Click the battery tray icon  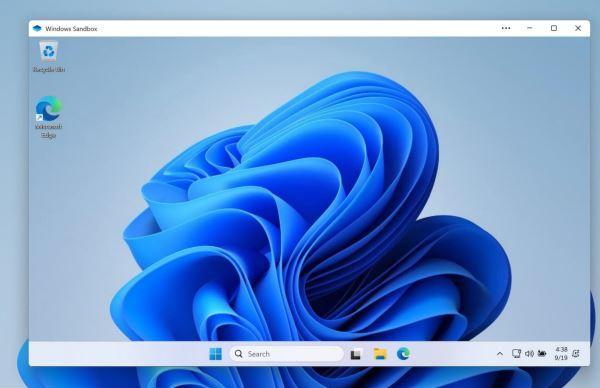[542, 354]
